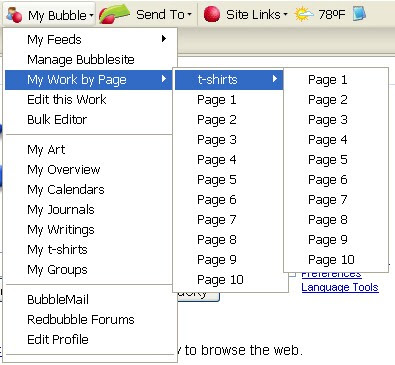Click the My Bubble people icon
The height and width of the screenshot is (365, 395).
(x=14, y=15)
